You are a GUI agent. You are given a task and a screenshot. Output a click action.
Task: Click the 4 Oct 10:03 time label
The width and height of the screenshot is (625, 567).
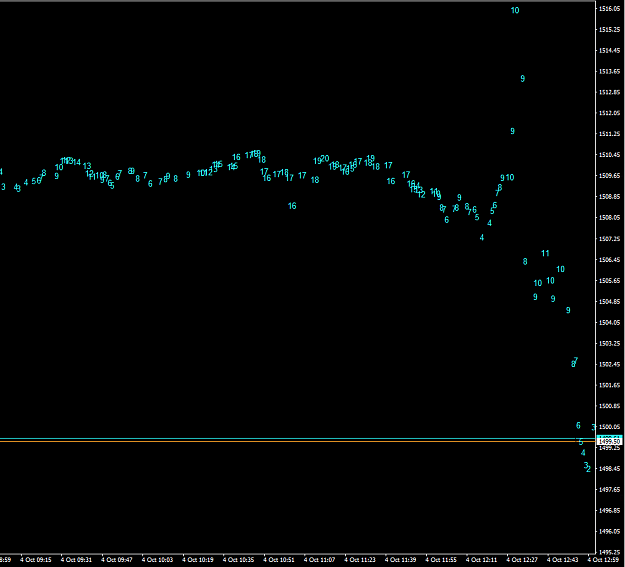pos(157,560)
